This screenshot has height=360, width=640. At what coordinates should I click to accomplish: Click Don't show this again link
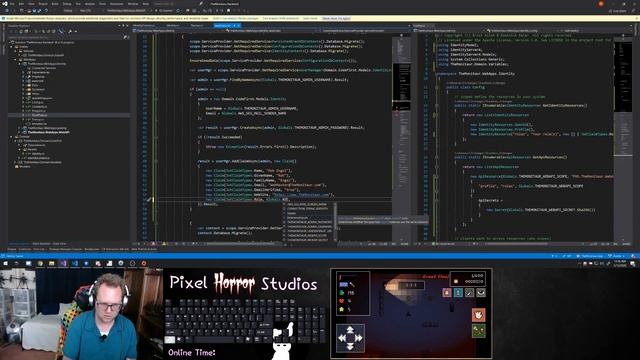(x=336, y=18)
